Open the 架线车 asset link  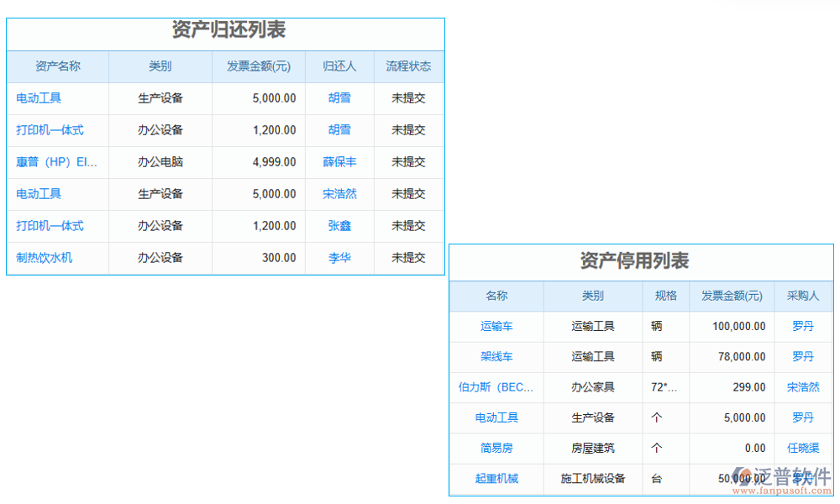[x=496, y=357]
